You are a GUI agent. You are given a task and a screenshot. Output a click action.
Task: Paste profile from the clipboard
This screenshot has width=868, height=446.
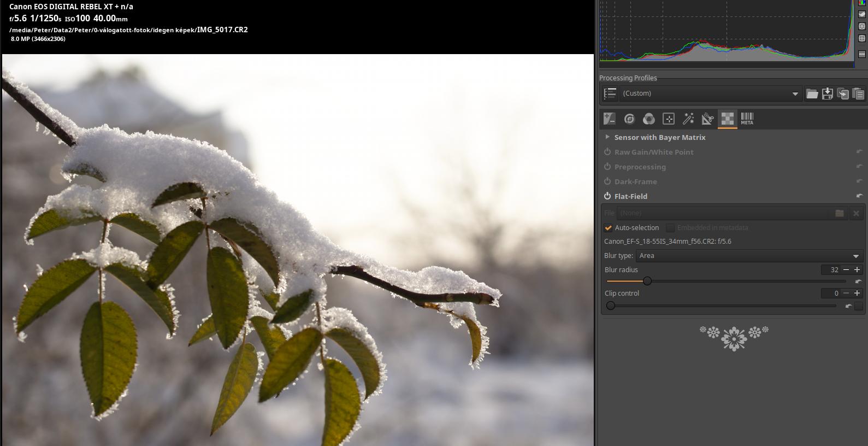pos(858,93)
